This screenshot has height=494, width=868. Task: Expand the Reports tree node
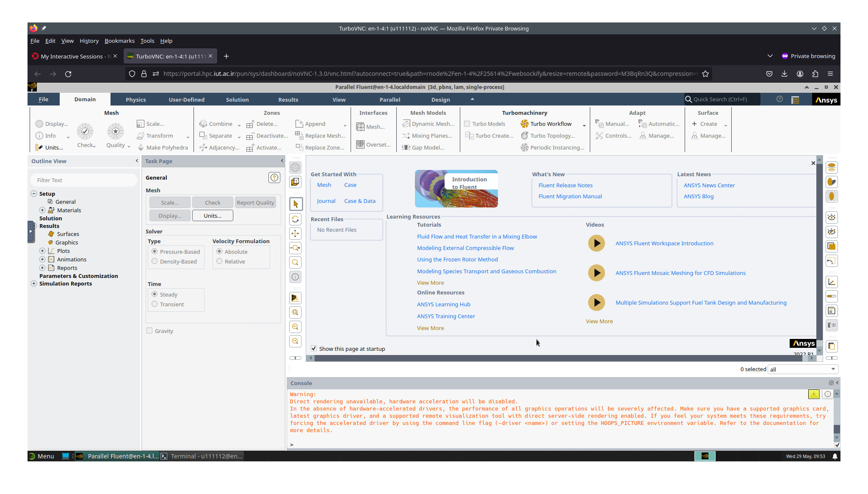[x=42, y=268]
